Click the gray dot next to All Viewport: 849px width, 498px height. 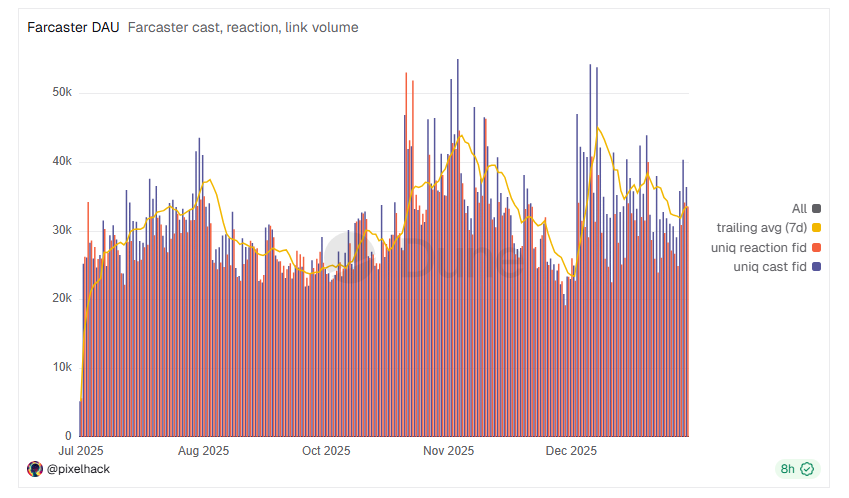coord(817,208)
